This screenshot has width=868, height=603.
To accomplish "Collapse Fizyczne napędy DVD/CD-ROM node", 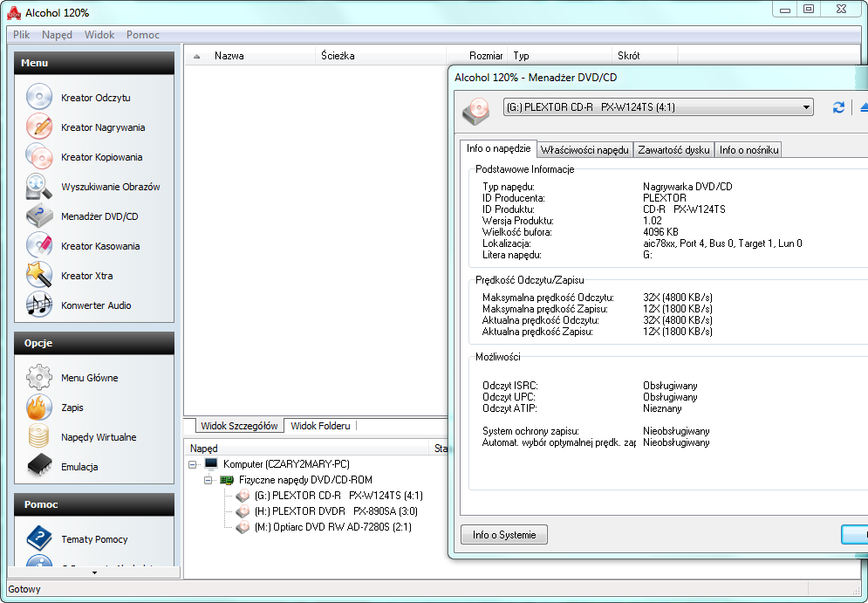I will coord(208,480).
